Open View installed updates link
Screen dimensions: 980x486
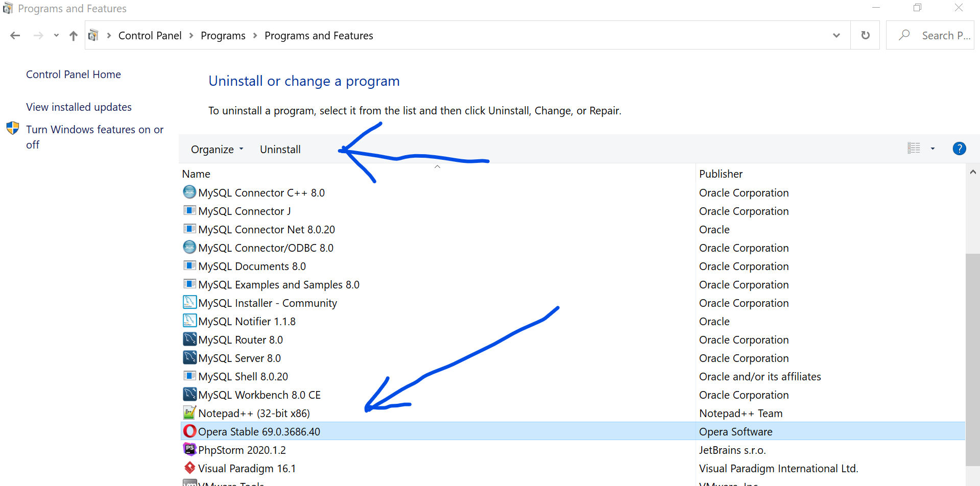coord(79,107)
